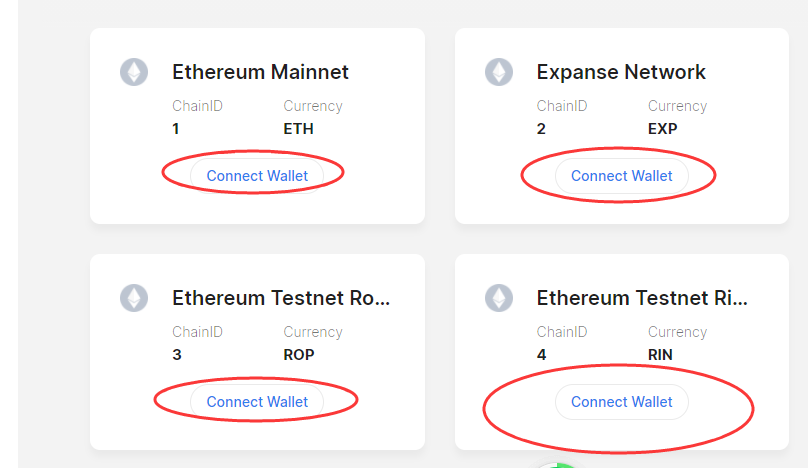Click ChainID value 3 on Ropsten card
Screen dimensions: 808x468
(177, 355)
